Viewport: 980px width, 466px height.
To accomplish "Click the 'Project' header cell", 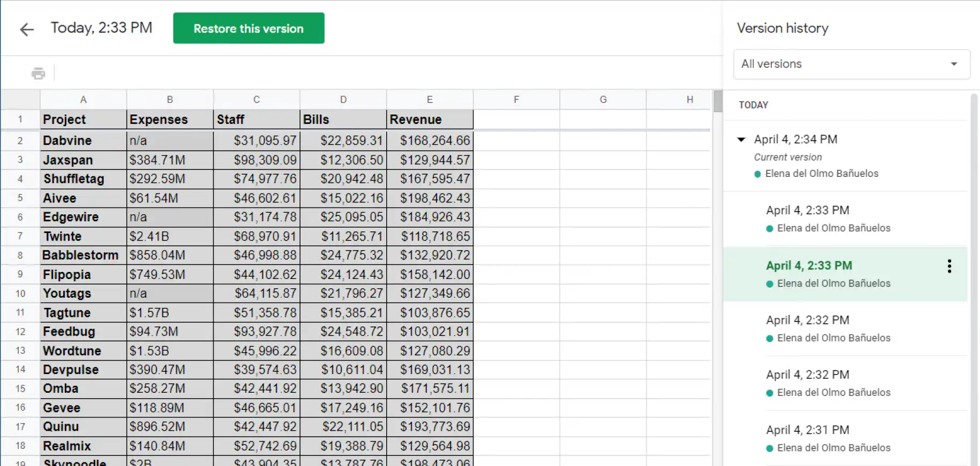I will point(83,119).
